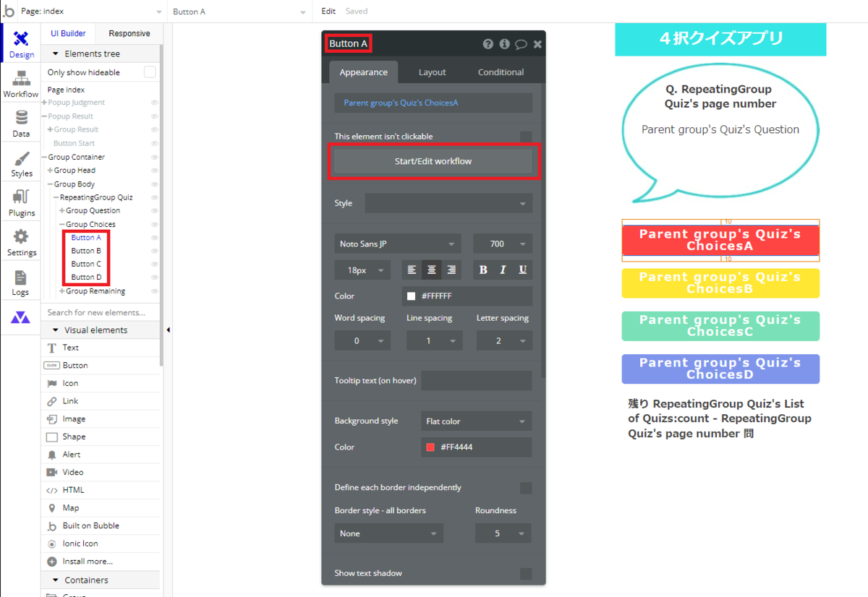Switch to the UI Builder tab

(68, 33)
